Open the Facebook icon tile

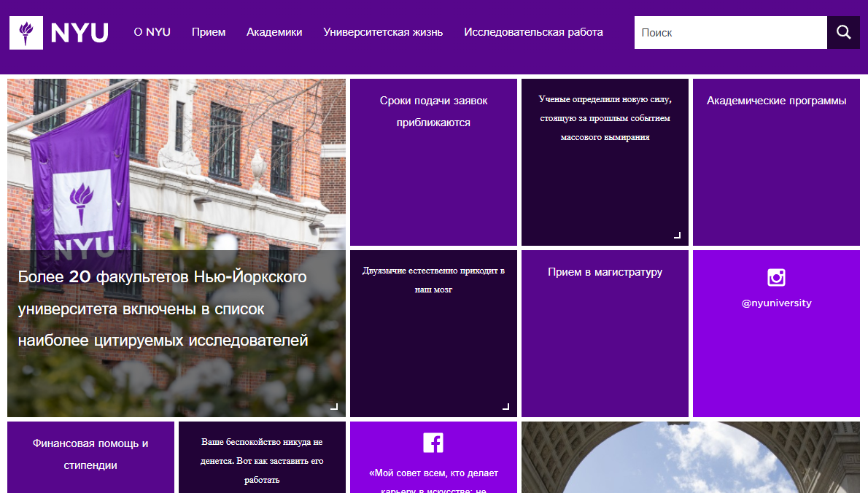[x=433, y=443]
